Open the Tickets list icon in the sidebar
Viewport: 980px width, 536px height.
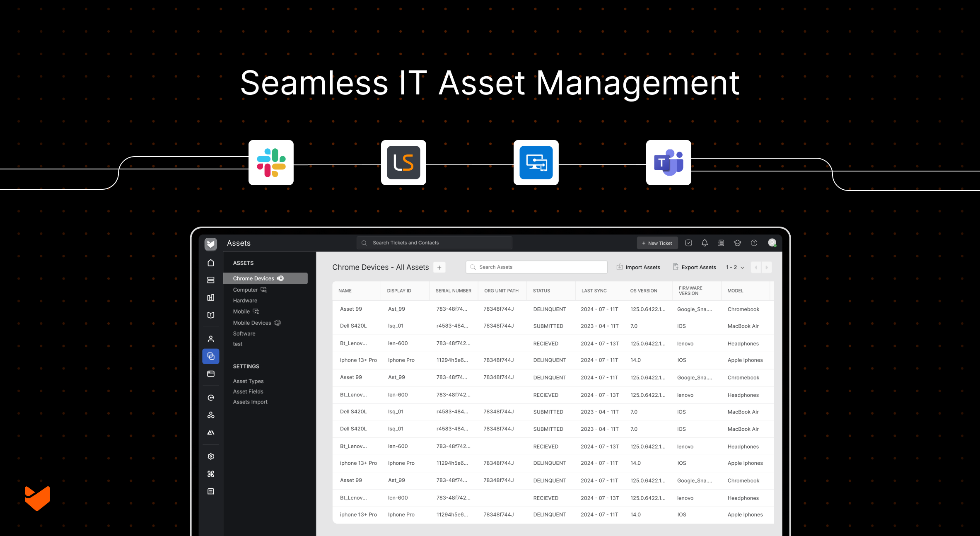[211, 280]
